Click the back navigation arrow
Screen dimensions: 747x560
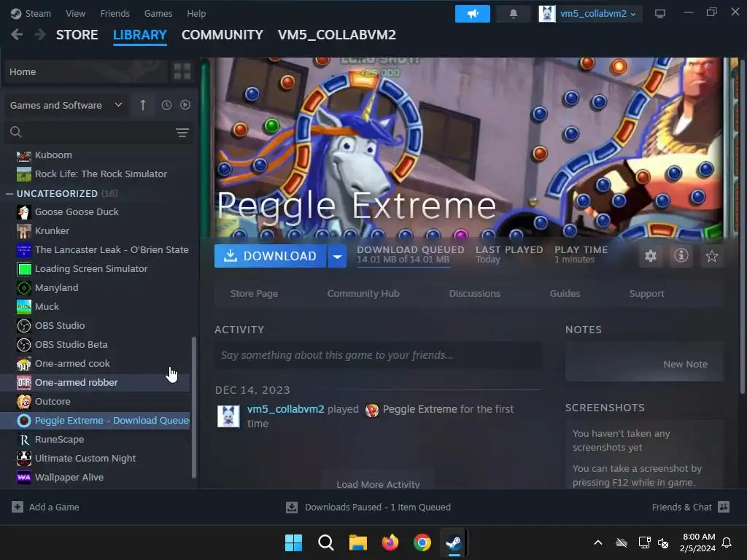[17, 35]
